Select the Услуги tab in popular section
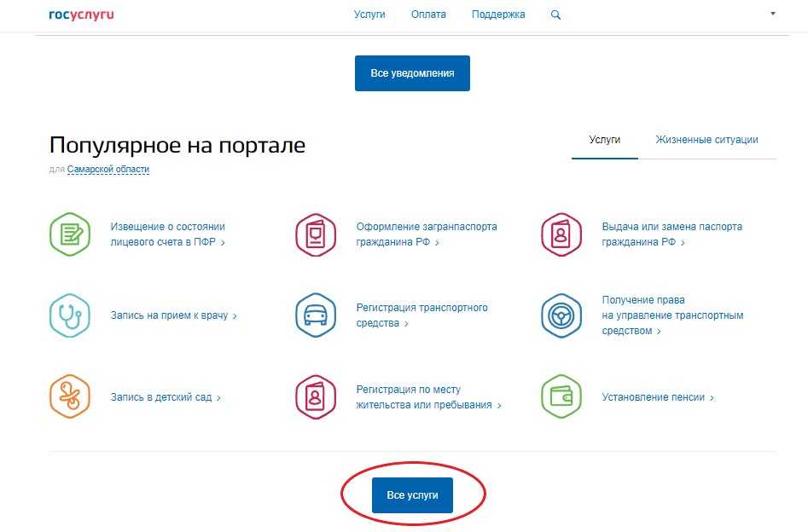 pos(604,140)
